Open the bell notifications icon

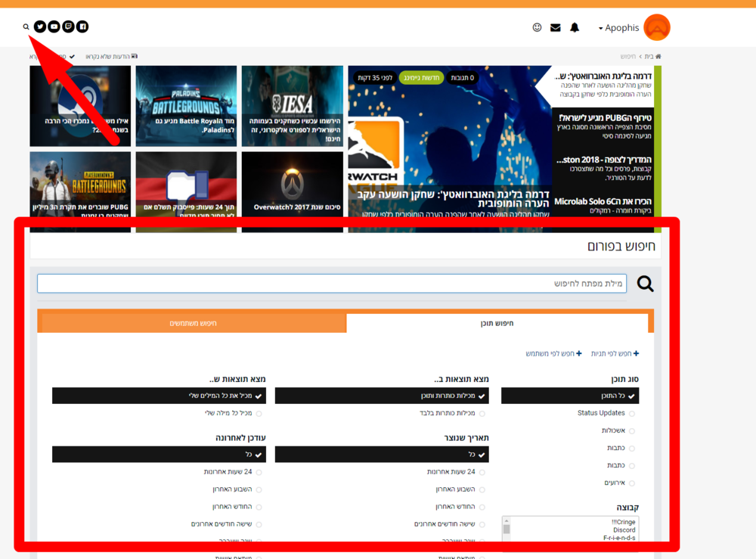[x=575, y=28]
